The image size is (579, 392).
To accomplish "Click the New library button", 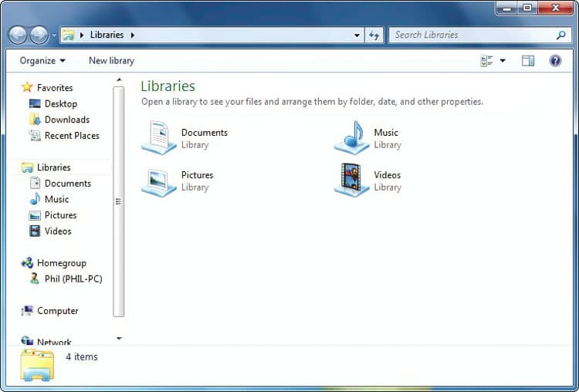I will (x=111, y=61).
